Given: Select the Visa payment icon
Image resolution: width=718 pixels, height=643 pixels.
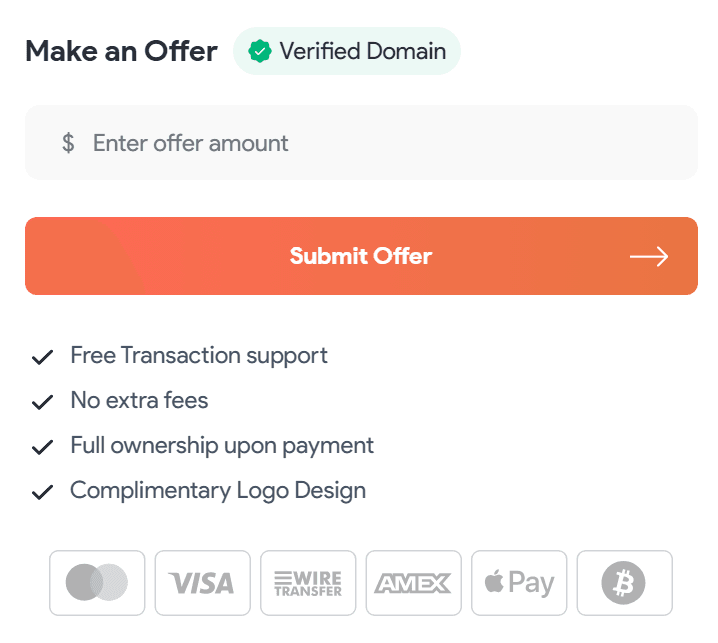Looking at the screenshot, I should click(x=202, y=582).
